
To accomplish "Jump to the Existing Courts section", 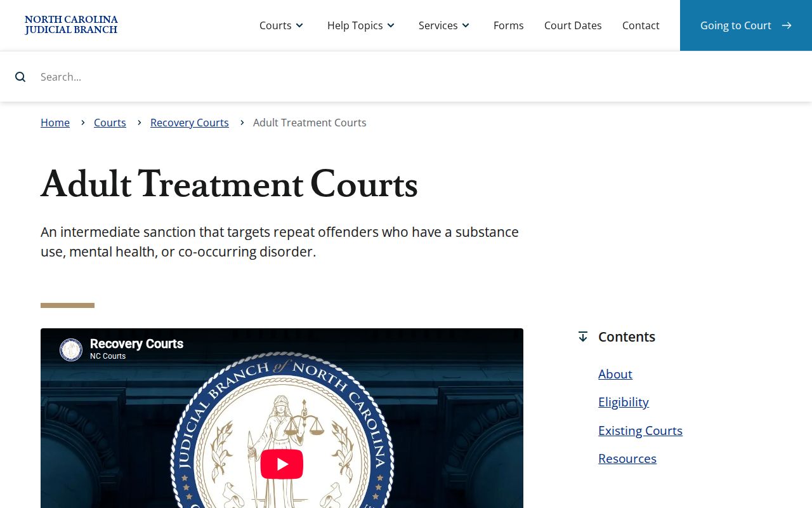I will [x=640, y=431].
